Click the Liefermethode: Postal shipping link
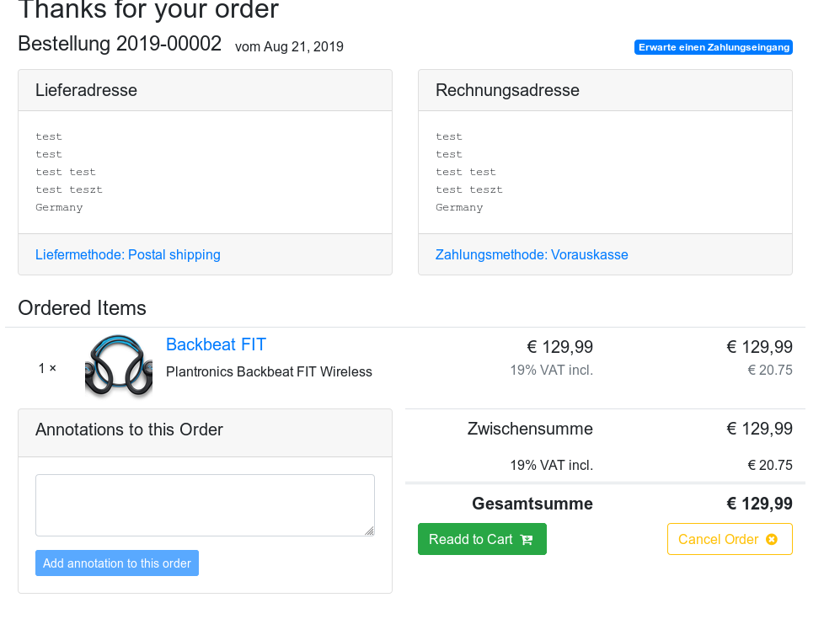This screenshot has height=619, width=840. click(x=128, y=254)
